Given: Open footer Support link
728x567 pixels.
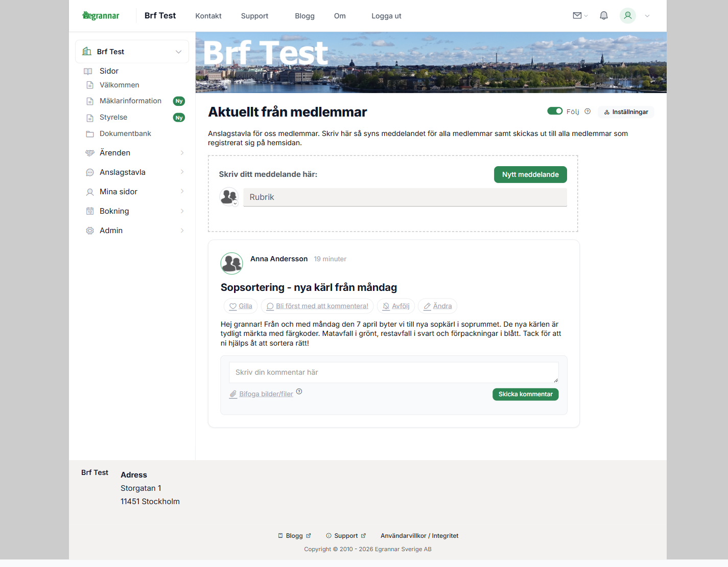Looking at the screenshot, I should tap(346, 536).
